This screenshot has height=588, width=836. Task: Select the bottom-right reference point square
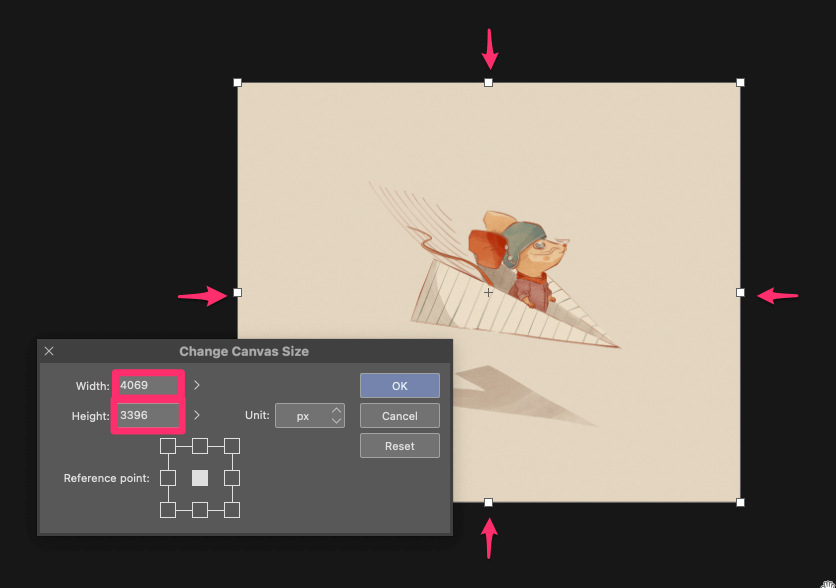coord(233,511)
